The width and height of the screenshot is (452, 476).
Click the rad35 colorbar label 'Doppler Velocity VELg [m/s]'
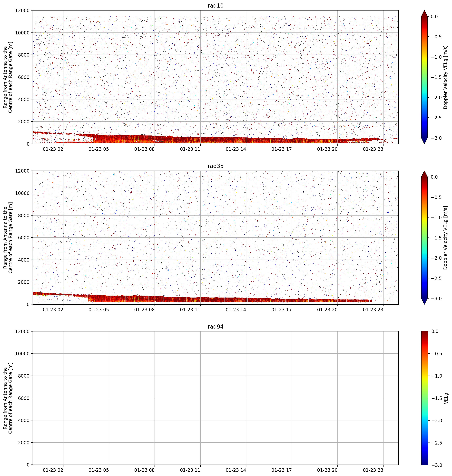point(445,238)
